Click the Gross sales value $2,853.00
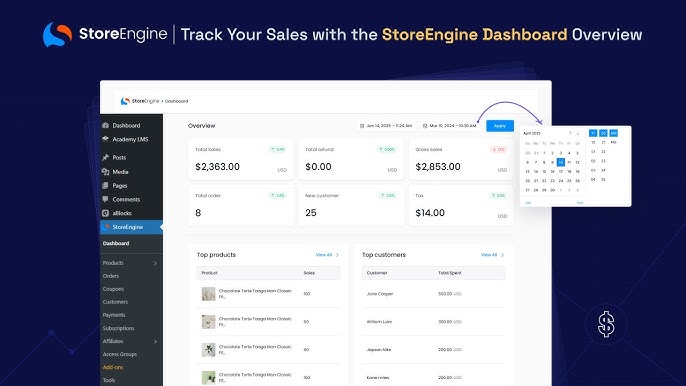Image resolution: width=686 pixels, height=386 pixels. tap(438, 167)
